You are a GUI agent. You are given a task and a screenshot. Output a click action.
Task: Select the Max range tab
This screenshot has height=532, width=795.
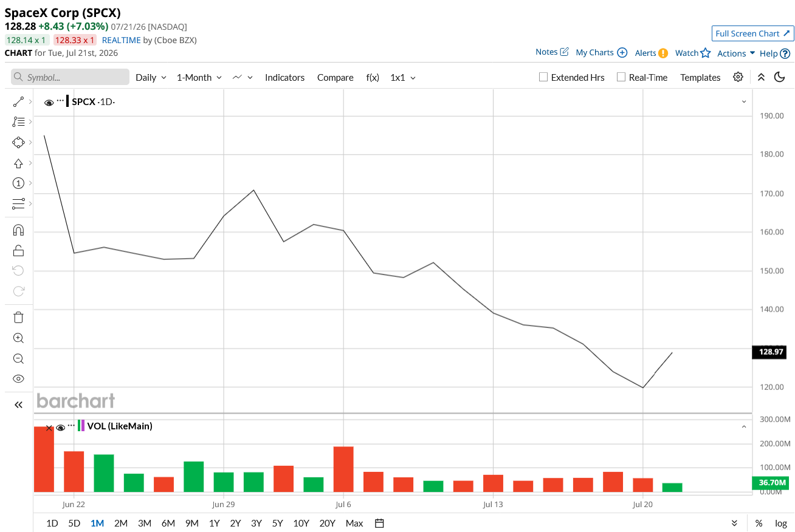[x=354, y=523]
